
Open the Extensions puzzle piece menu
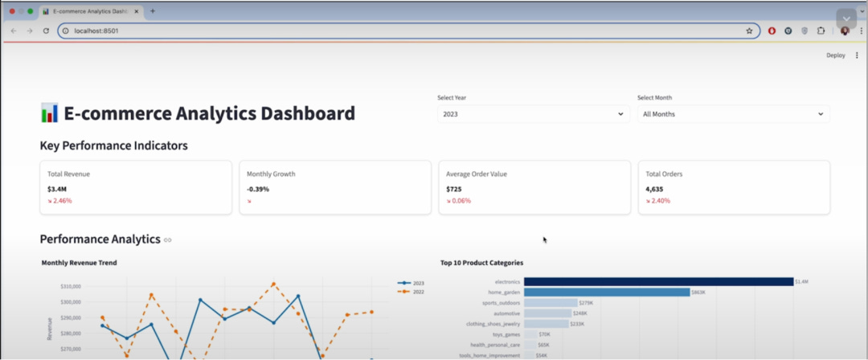point(821,31)
